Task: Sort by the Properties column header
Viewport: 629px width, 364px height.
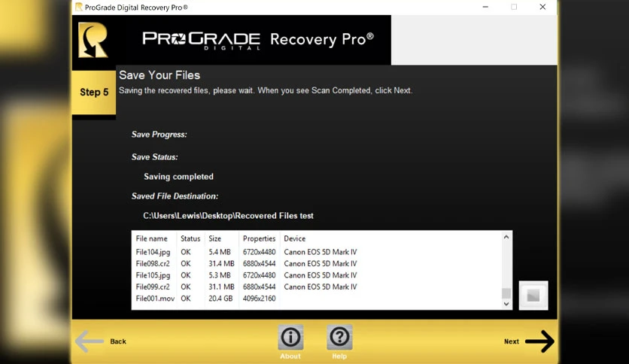Action: pyautogui.click(x=259, y=238)
